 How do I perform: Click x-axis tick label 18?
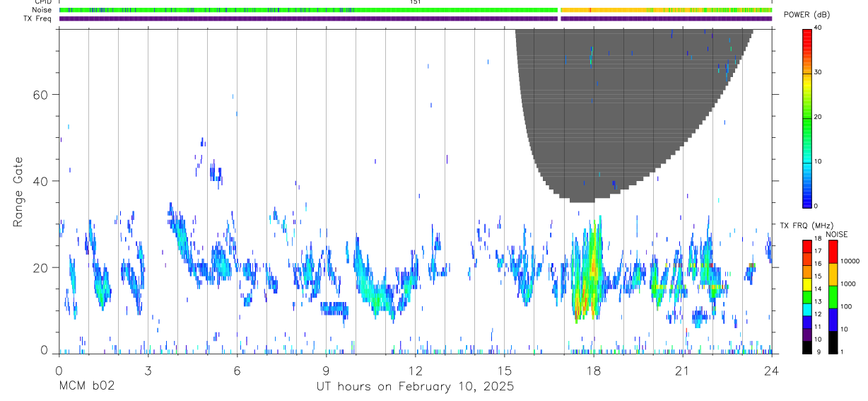[593, 370]
